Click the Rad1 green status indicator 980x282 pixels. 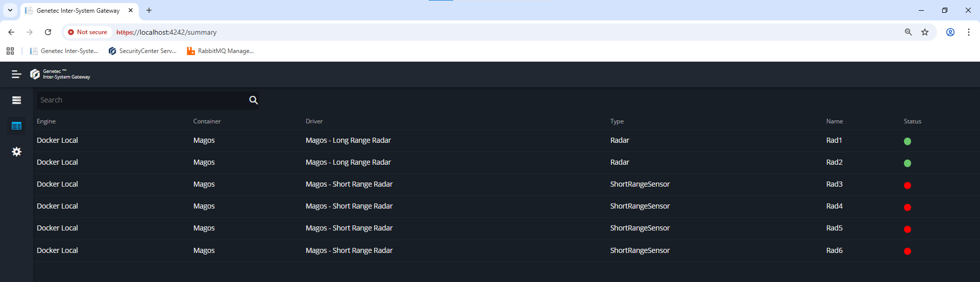(x=907, y=141)
